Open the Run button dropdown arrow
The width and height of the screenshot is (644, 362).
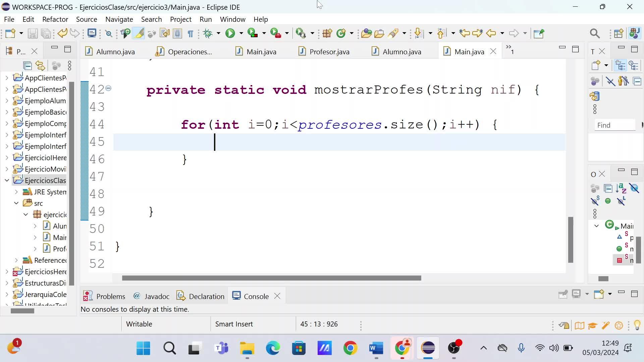point(241,33)
